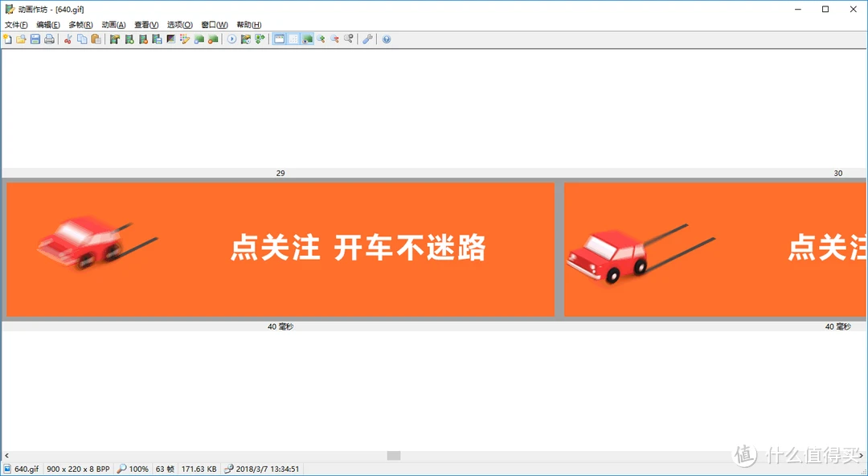Close the 动画作坊 window
This screenshot has width=868, height=476.
point(853,10)
